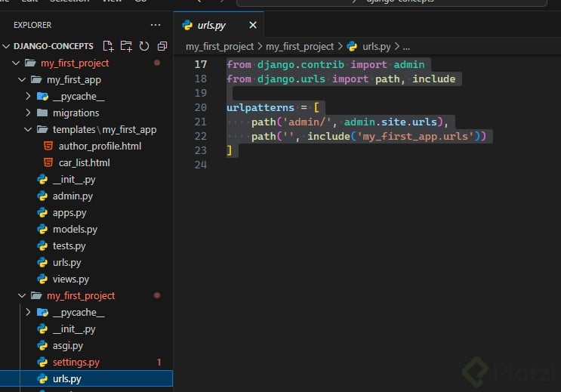Collapse the my_first_app folder
The height and width of the screenshot is (392, 561).
click(x=73, y=79)
